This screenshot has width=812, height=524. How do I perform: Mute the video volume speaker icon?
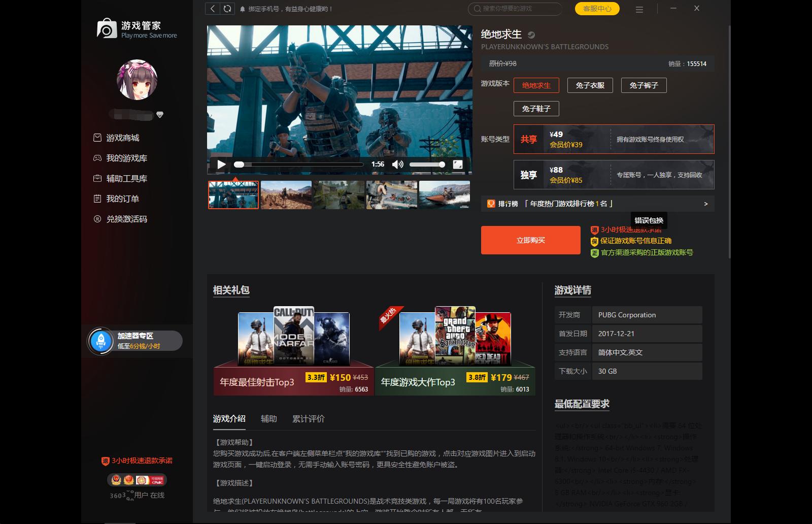coord(397,165)
